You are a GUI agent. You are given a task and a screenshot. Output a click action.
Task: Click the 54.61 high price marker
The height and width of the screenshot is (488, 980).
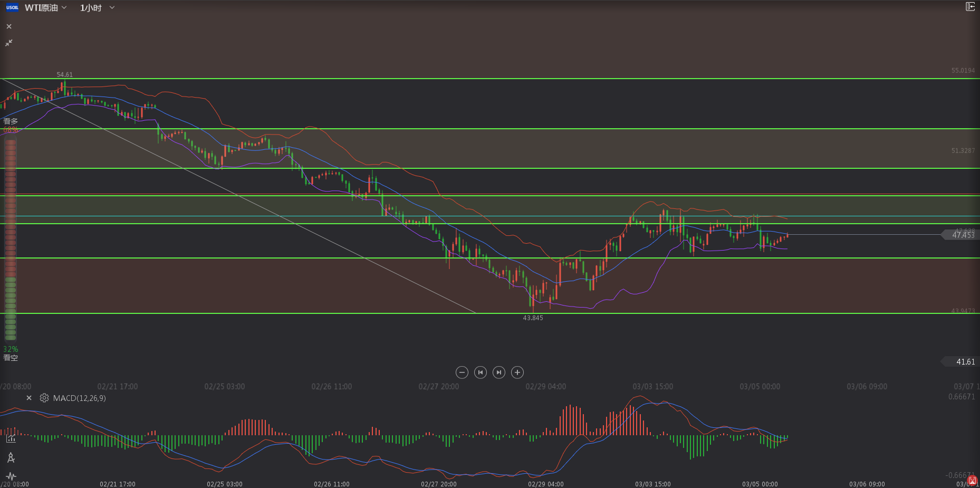(x=65, y=75)
